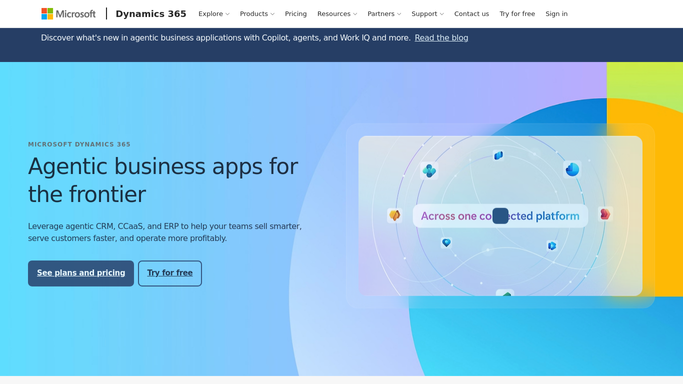Open the Pricing page
683x384 pixels.
click(296, 14)
